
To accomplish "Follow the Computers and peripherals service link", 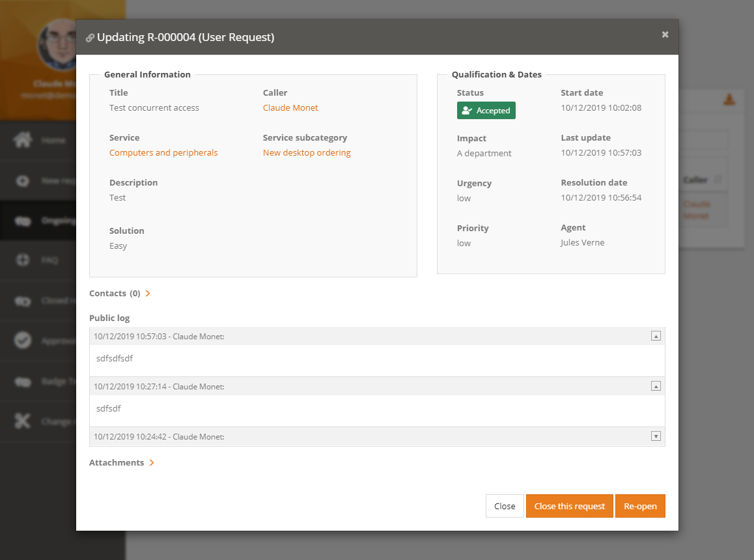I will pos(163,152).
